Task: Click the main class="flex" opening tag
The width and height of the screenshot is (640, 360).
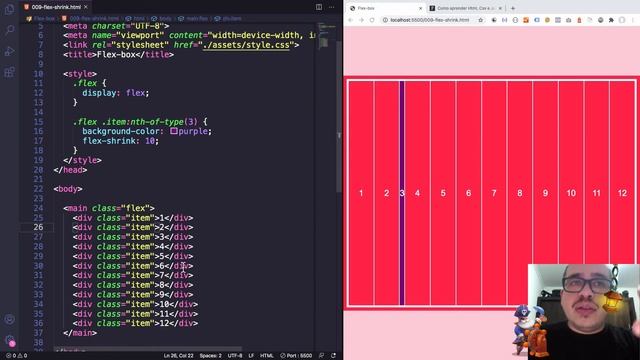Action: click(x=109, y=208)
